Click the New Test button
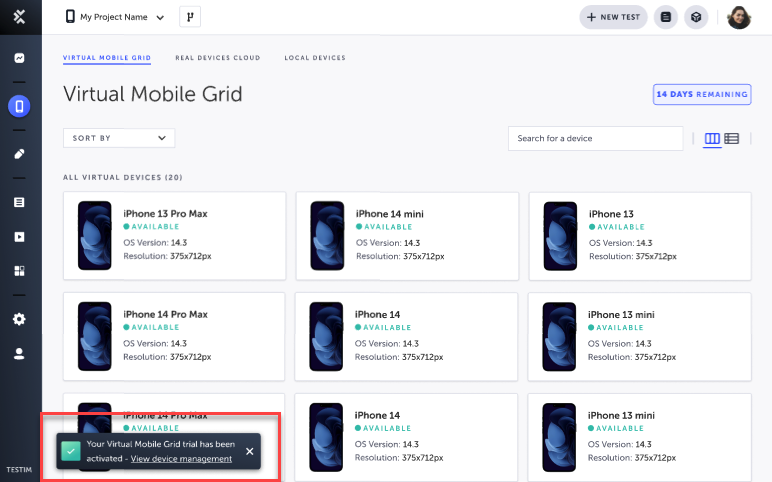This screenshot has width=772, height=482. [613, 17]
